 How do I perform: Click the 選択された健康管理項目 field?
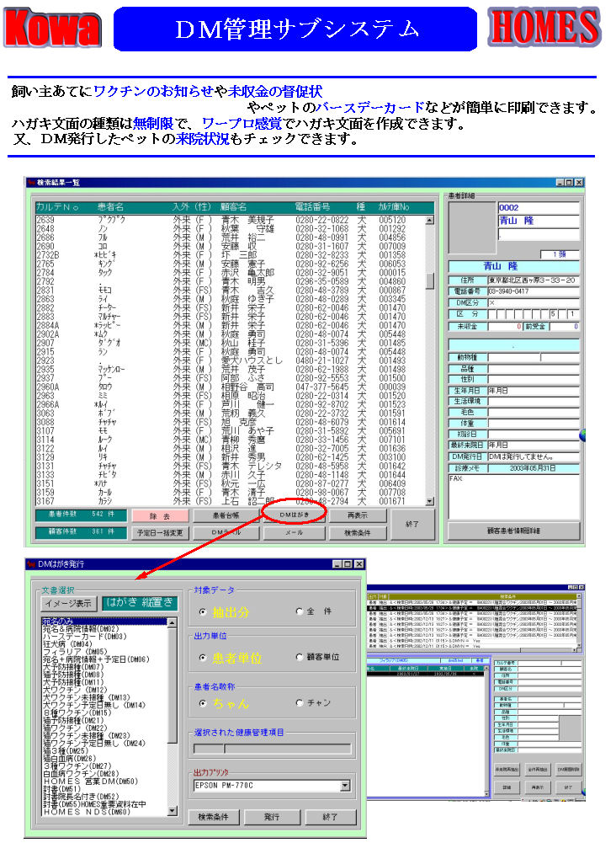coord(272,749)
